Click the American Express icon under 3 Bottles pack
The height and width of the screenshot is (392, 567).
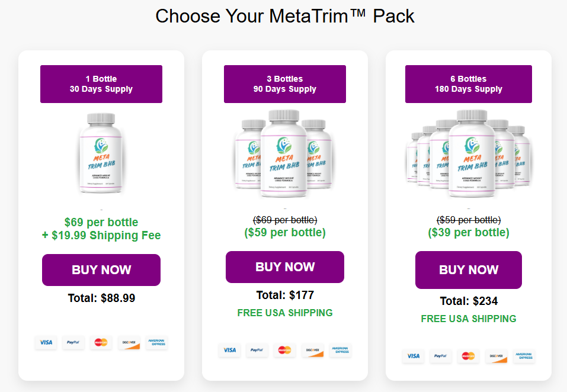340,350
